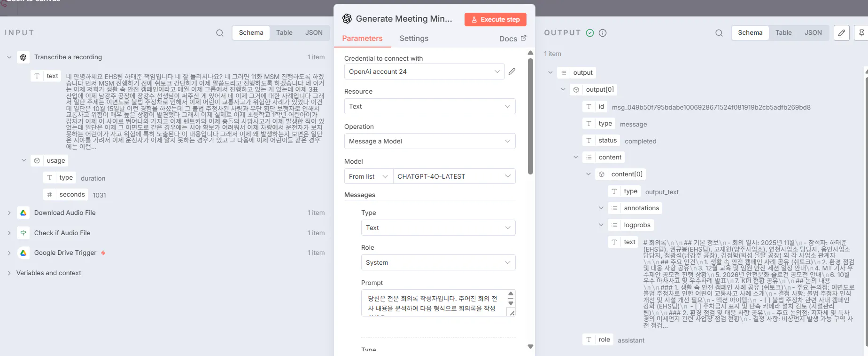This screenshot has width=868, height=356.
Task: Click the status value completed
Action: [640, 141]
